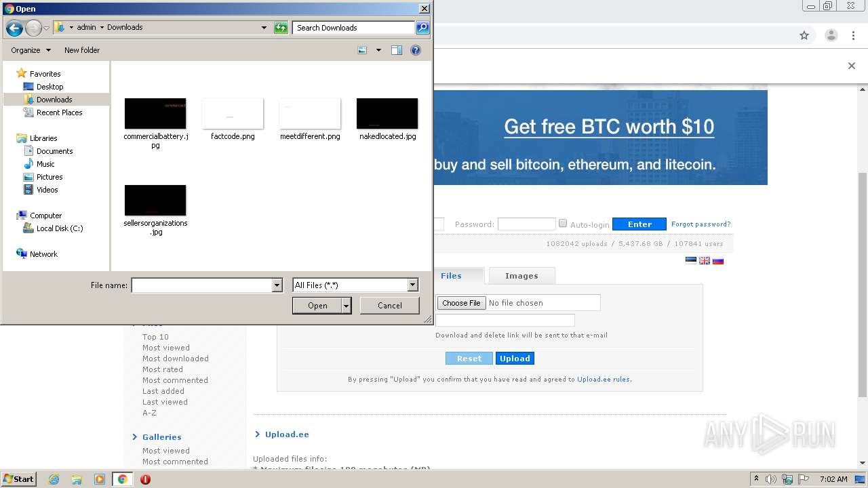Screen dimensions: 868x488
Task: Open the Galleries section link
Action: (161, 437)
